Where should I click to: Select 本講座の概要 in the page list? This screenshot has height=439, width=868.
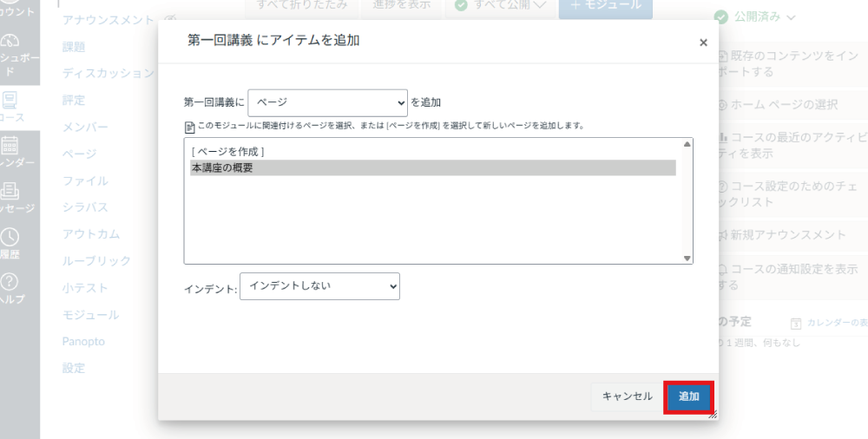(x=433, y=167)
